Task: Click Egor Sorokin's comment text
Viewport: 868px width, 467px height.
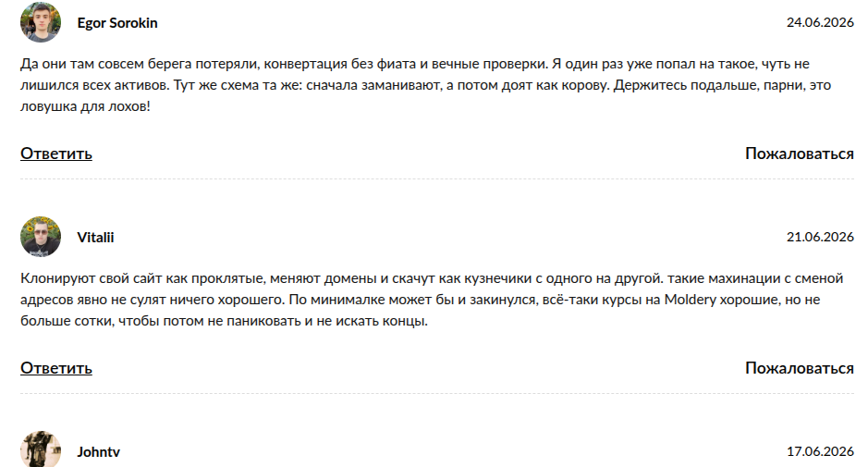Action: point(426,85)
